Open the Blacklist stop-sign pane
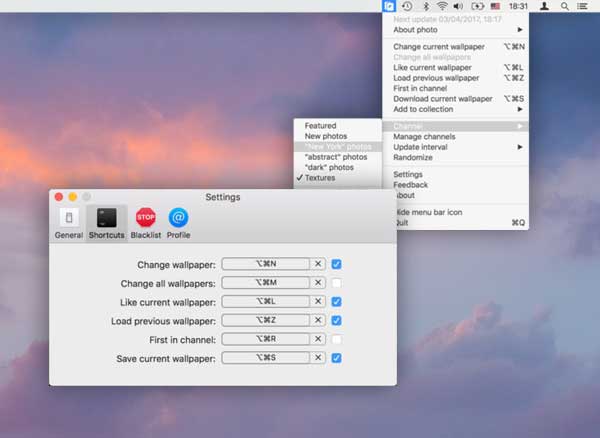Viewport: 600px width, 438px height. point(146,222)
